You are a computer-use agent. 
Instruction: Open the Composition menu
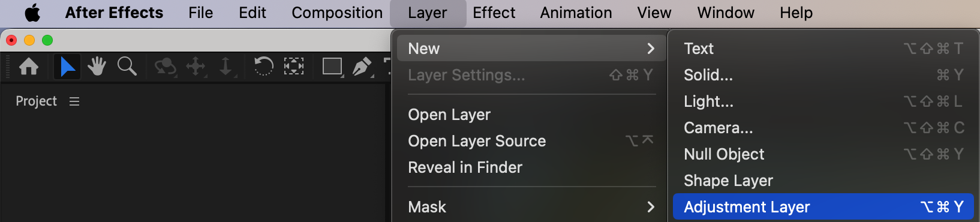[337, 13]
